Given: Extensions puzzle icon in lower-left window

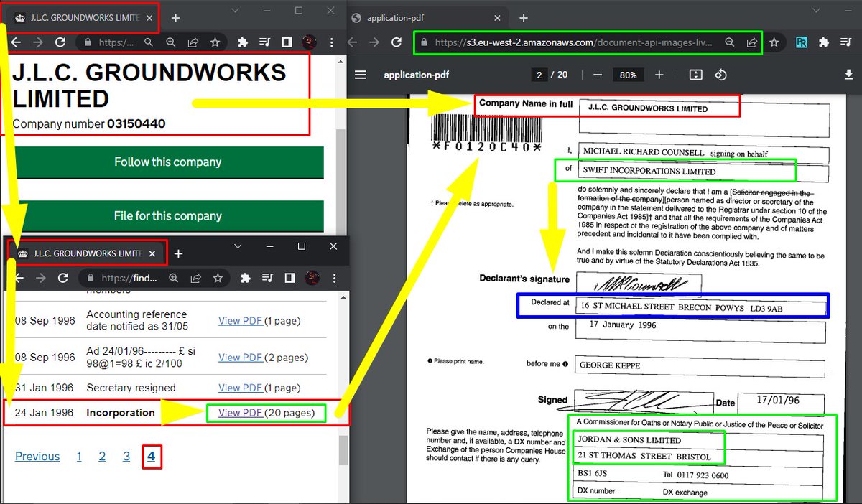Looking at the screenshot, I should coord(246,278).
